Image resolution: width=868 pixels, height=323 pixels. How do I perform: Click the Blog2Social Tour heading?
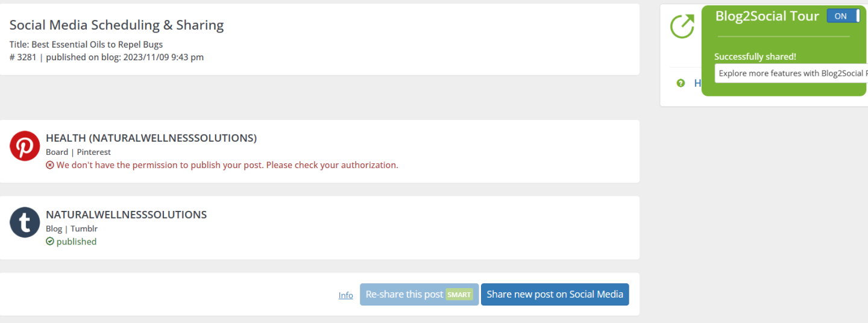click(x=767, y=16)
